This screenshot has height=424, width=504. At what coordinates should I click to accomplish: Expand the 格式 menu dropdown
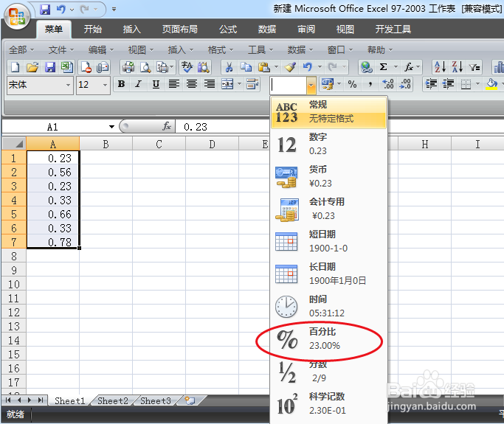[x=221, y=50]
